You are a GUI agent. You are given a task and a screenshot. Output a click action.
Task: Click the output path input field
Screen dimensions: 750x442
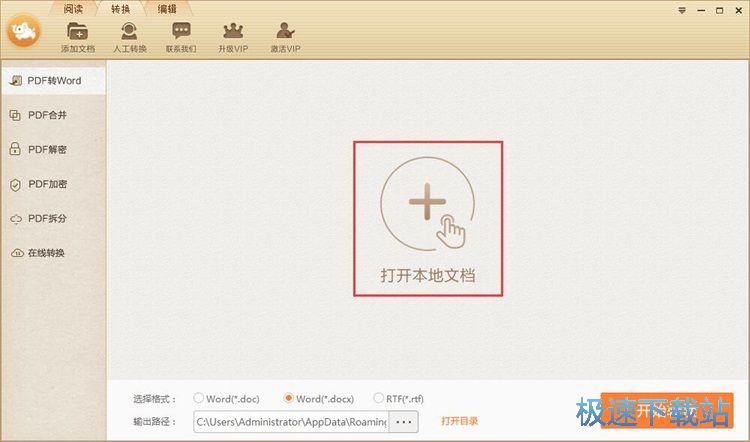point(291,422)
